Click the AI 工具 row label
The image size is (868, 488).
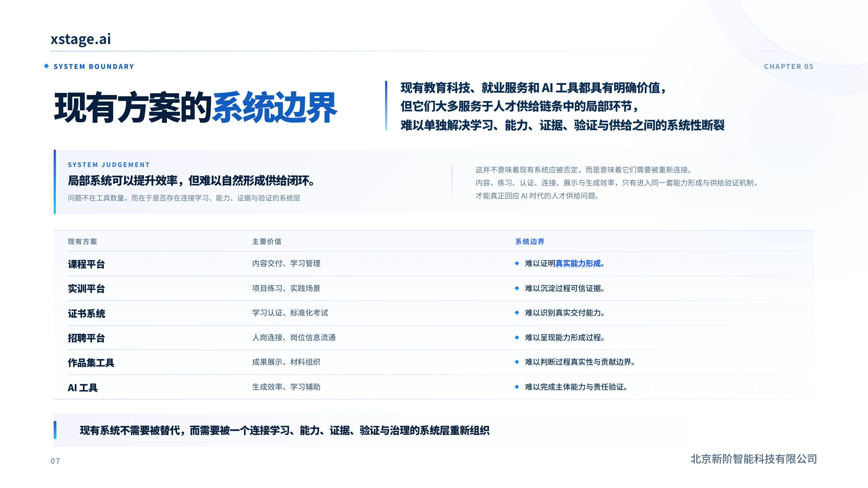[x=83, y=388]
